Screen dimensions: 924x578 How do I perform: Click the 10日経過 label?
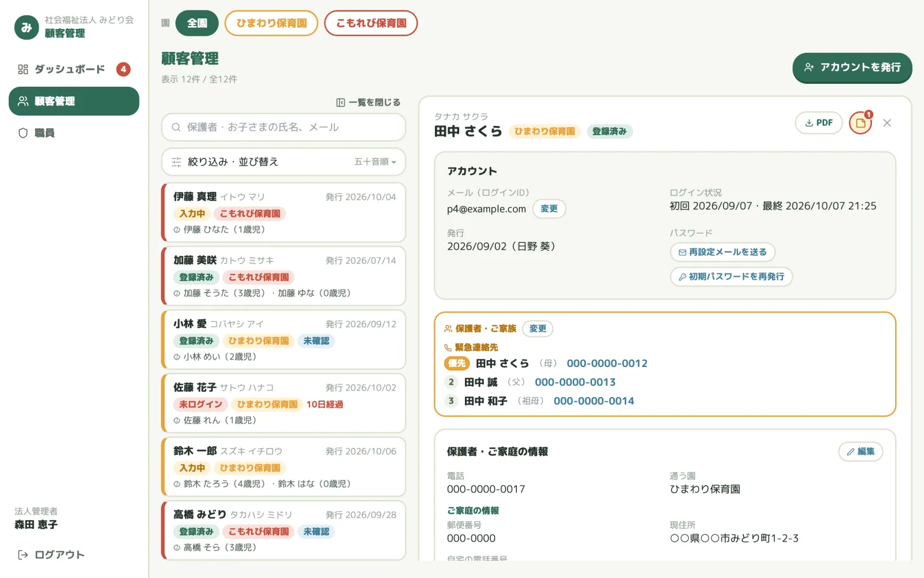pos(325,405)
